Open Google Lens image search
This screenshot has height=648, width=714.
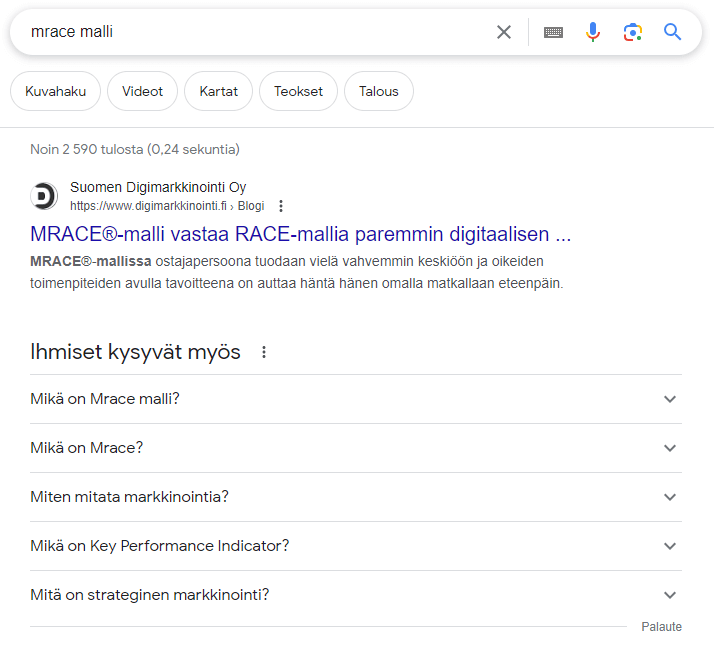(632, 32)
